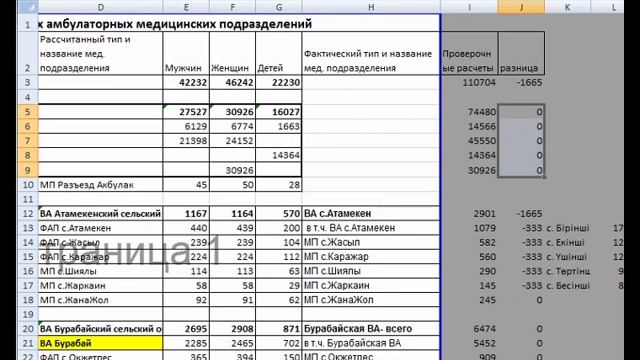The image size is (640, 360).
Task: Select cell with value 16027
Action: 279,111
